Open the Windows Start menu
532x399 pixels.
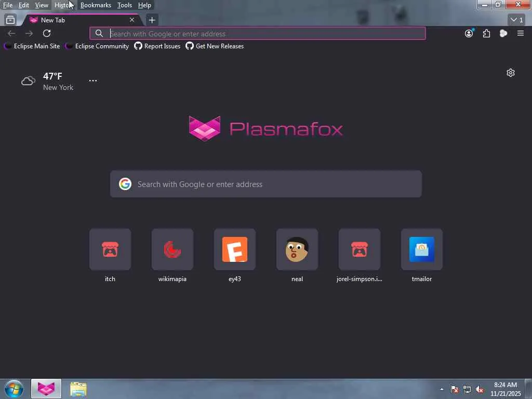[14, 389]
